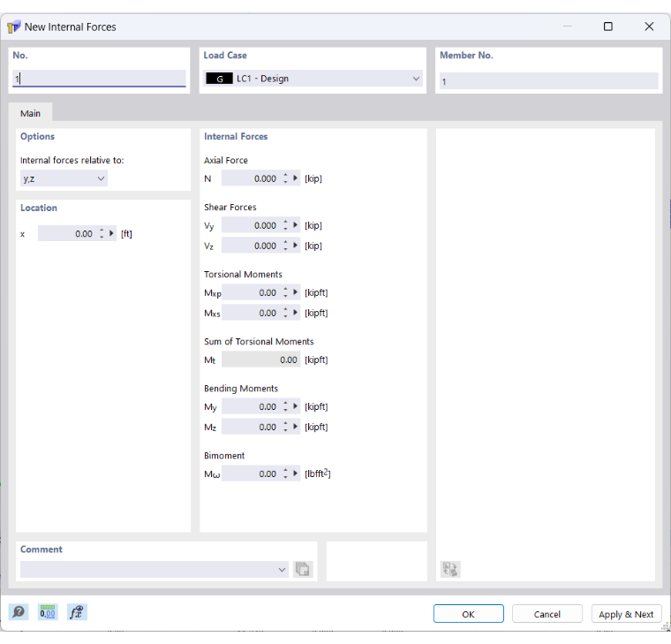Click the formula fx icon
This screenshot has width=671, height=644.
click(77, 612)
